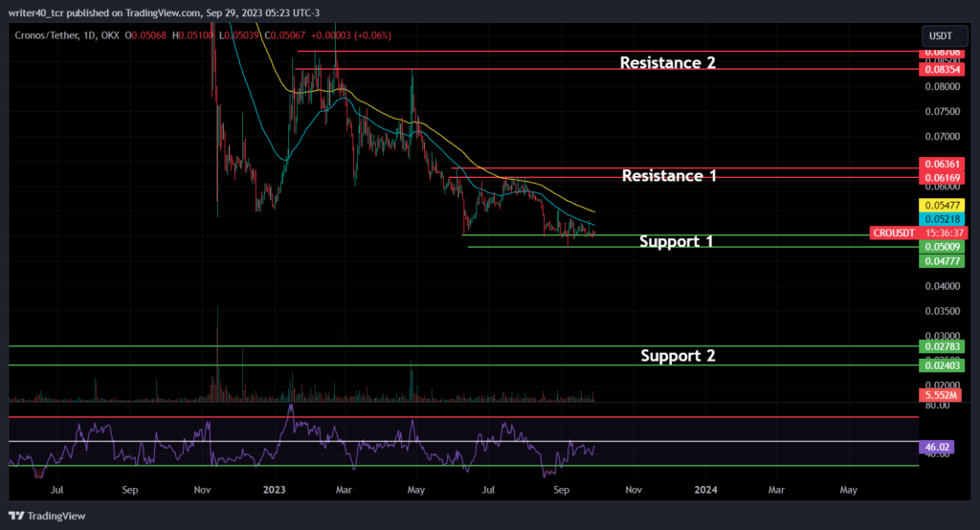Image resolution: width=980 pixels, height=530 pixels.
Task: Click the Nov label just before 2024
Action: click(634, 490)
